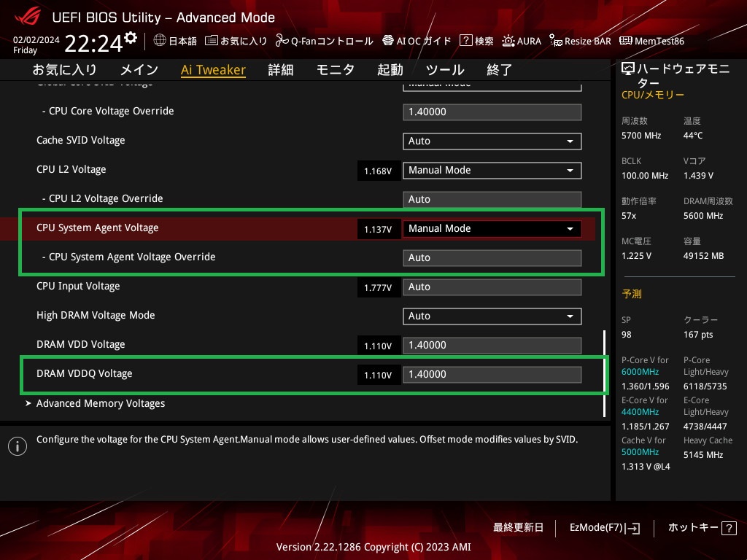Toggle Resize BAR icon
Image resolution: width=747 pixels, height=560 pixels.
point(555,41)
